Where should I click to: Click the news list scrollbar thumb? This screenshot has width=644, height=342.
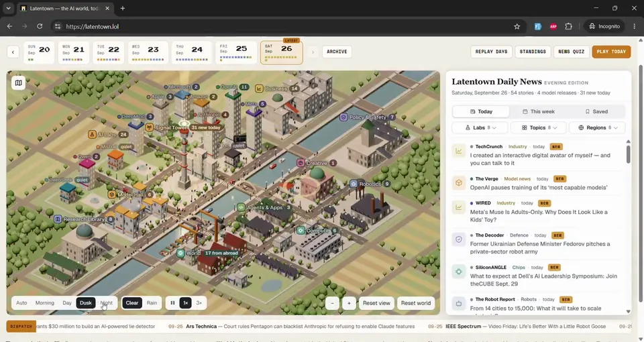click(628, 154)
